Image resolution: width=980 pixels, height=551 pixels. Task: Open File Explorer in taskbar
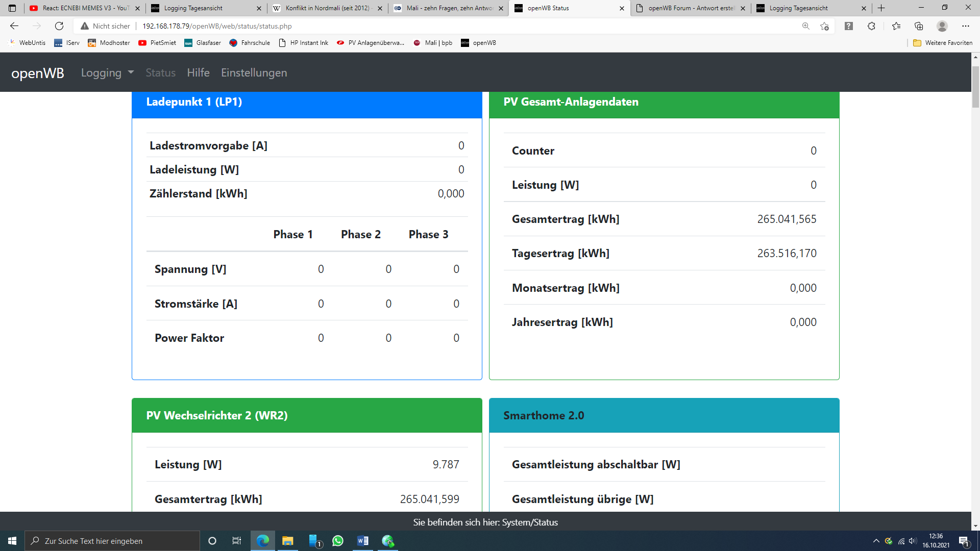click(288, 541)
